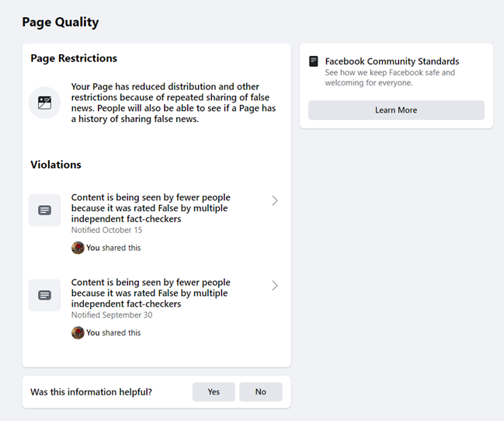Answer Yes to helpful question
The image size is (504, 421).
[214, 391]
